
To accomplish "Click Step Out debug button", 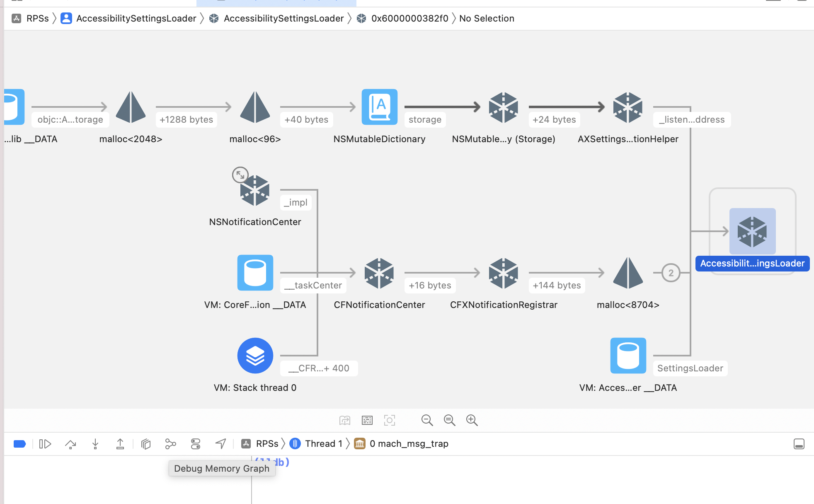I will tap(120, 444).
